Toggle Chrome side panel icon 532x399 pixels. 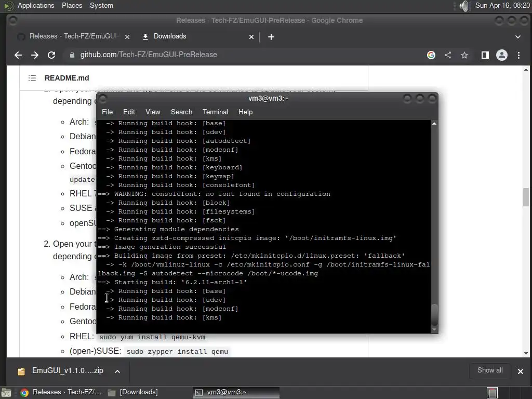485,55
